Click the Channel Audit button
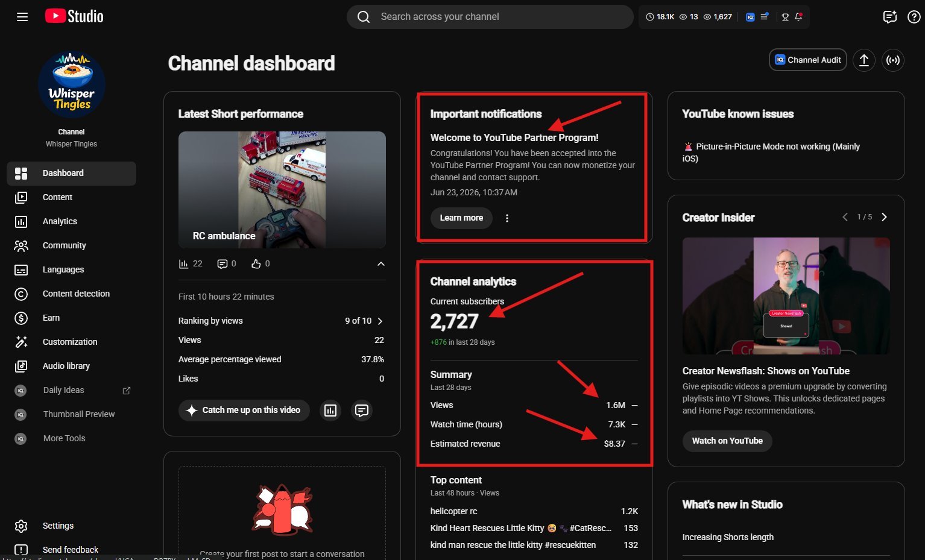The width and height of the screenshot is (925, 560). click(807, 60)
